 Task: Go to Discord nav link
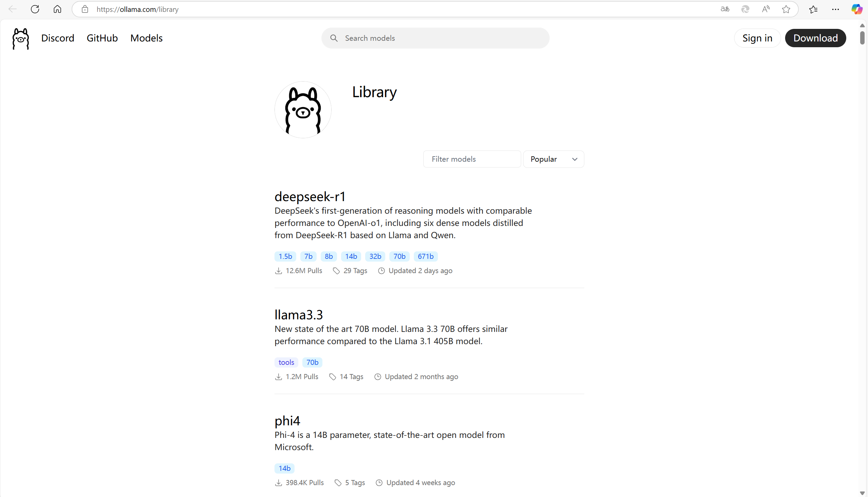pyautogui.click(x=58, y=38)
